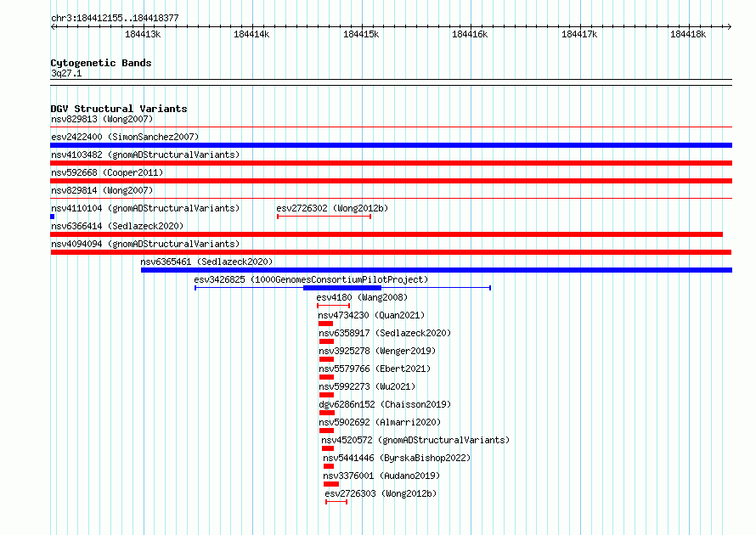Click the nsv829813 (Wong2007) variant label

pyautogui.click(x=102, y=119)
